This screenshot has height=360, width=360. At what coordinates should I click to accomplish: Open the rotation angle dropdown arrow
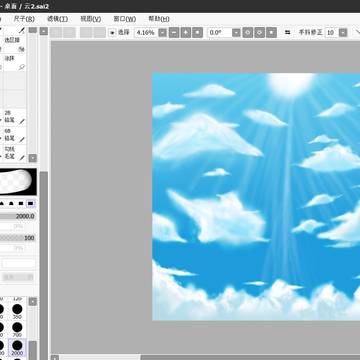(236, 33)
